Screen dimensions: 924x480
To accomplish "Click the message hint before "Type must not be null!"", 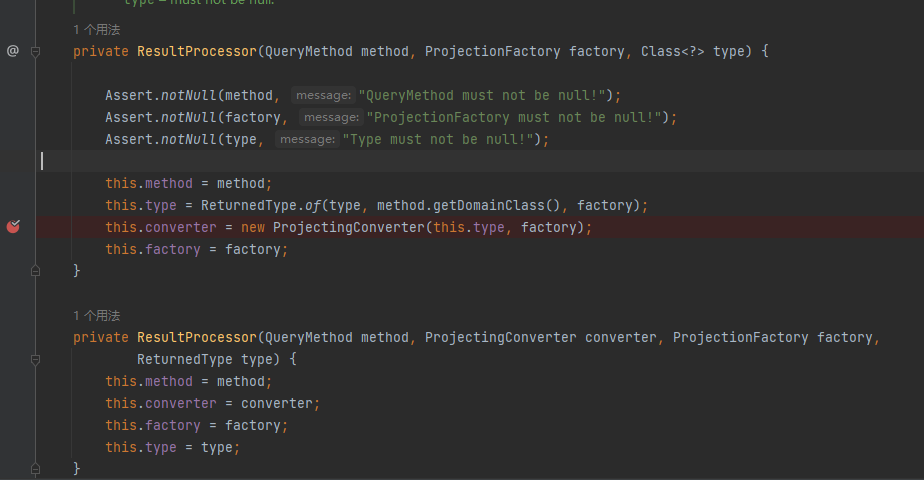I will pyautogui.click(x=305, y=139).
